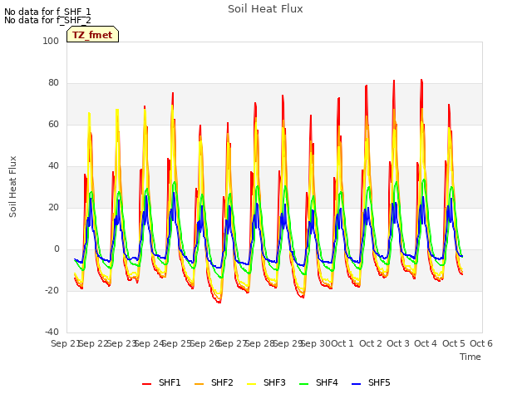Click the 60 y-axis tick label

click(53, 124)
